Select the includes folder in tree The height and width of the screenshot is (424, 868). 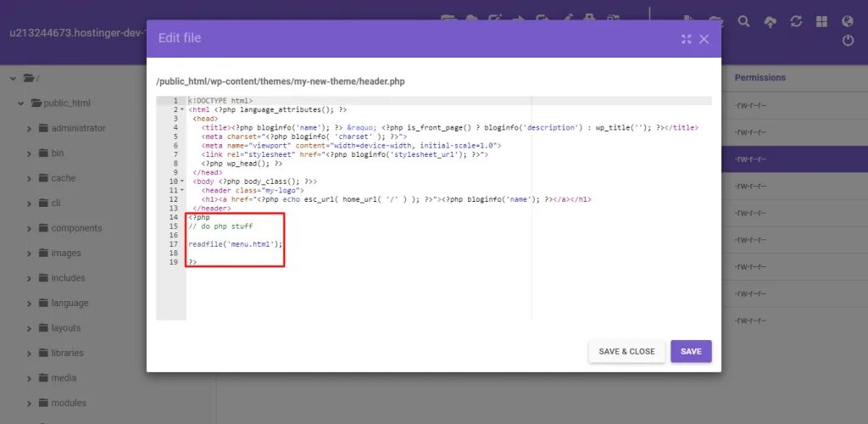pos(68,278)
